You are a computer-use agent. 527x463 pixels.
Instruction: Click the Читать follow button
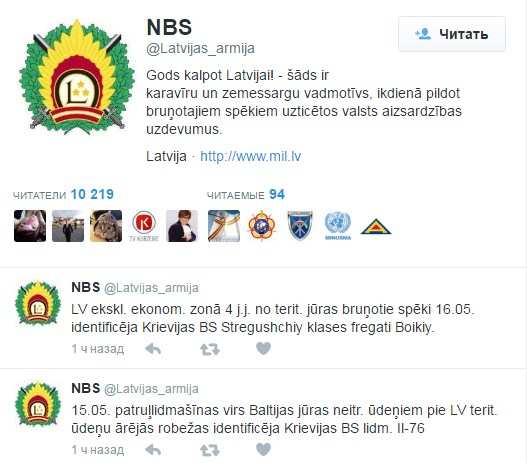point(452,34)
